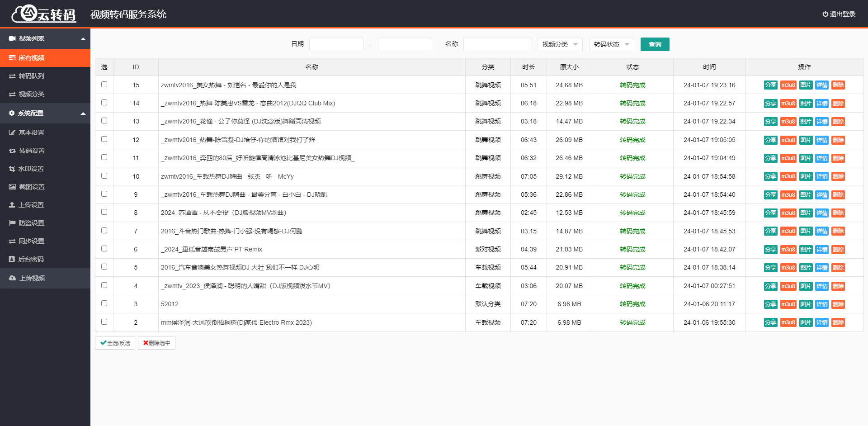Toggle the checkbox for video ID 10
Image resolution: width=868 pixels, height=426 pixels.
(104, 175)
